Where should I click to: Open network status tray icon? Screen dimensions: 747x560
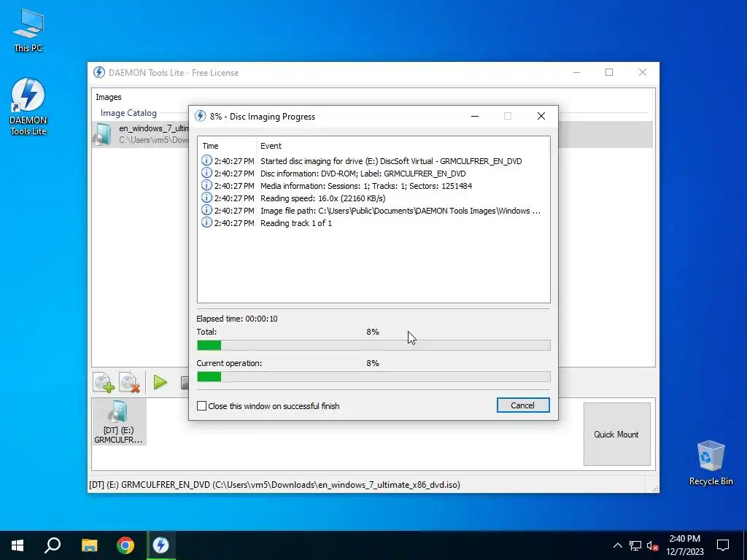coord(635,545)
